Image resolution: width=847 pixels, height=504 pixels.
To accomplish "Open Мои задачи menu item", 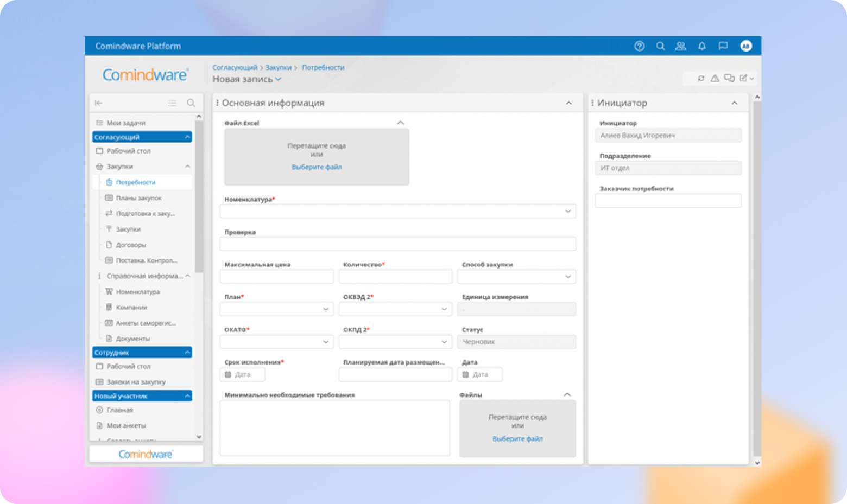I will click(125, 123).
